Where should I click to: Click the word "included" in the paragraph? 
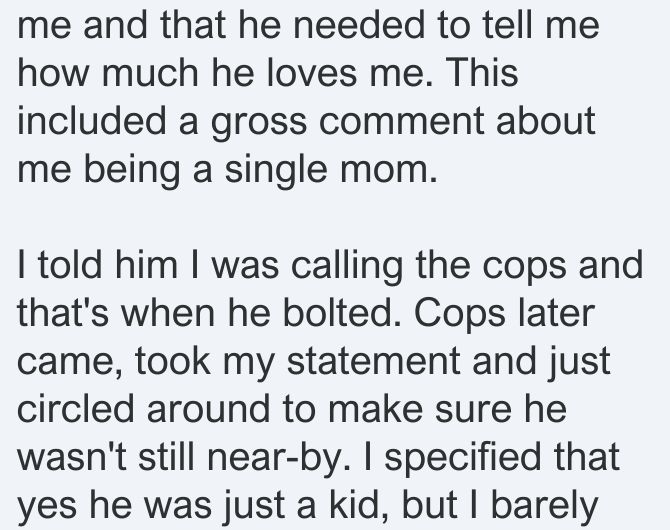tap(91, 121)
